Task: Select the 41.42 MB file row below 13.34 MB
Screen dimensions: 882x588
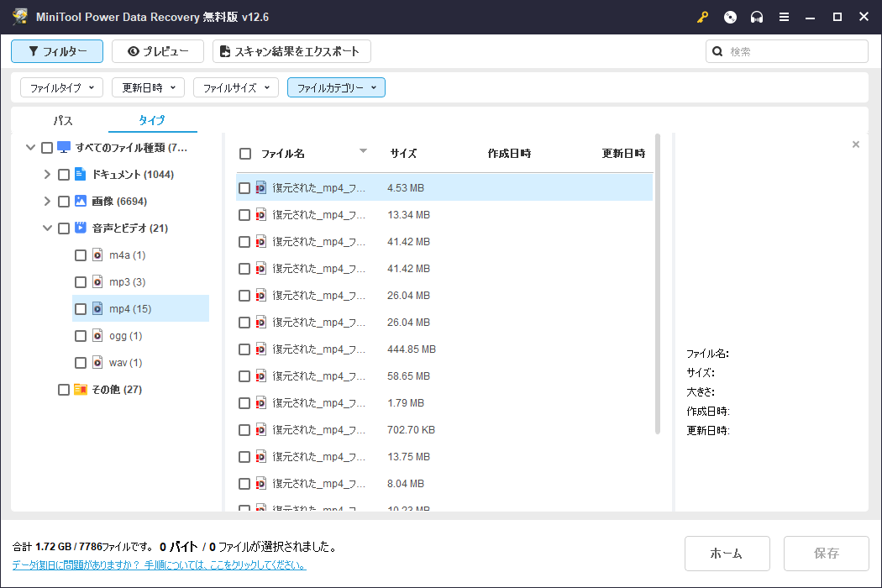Action: tap(444, 241)
